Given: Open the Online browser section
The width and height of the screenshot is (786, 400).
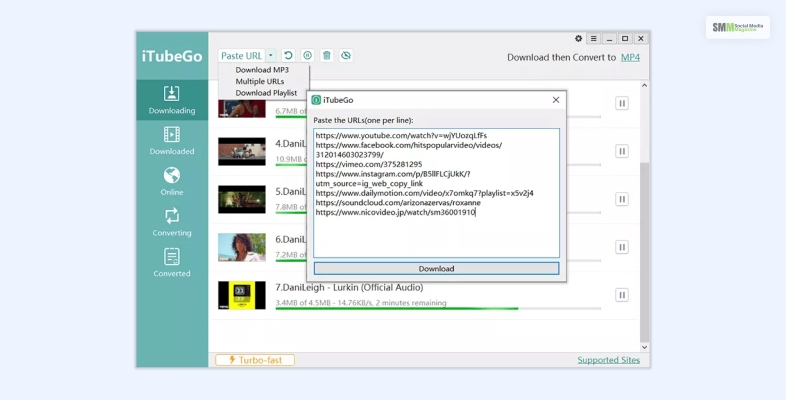Looking at the screenshot, I should point(172,181).
